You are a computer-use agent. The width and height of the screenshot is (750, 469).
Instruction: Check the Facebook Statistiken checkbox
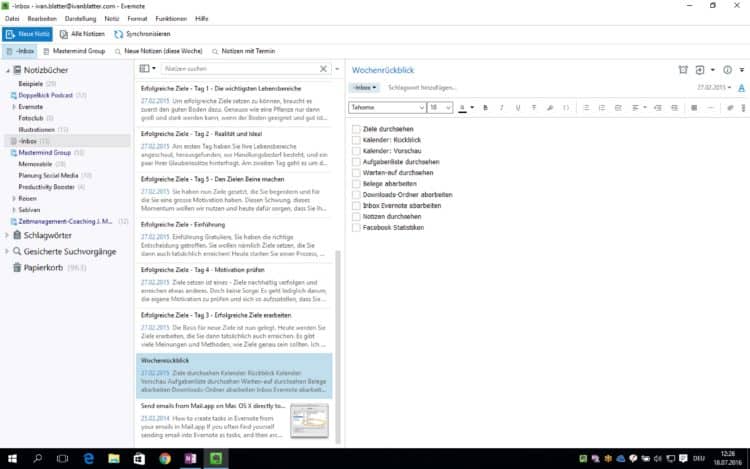click(356, 228)
